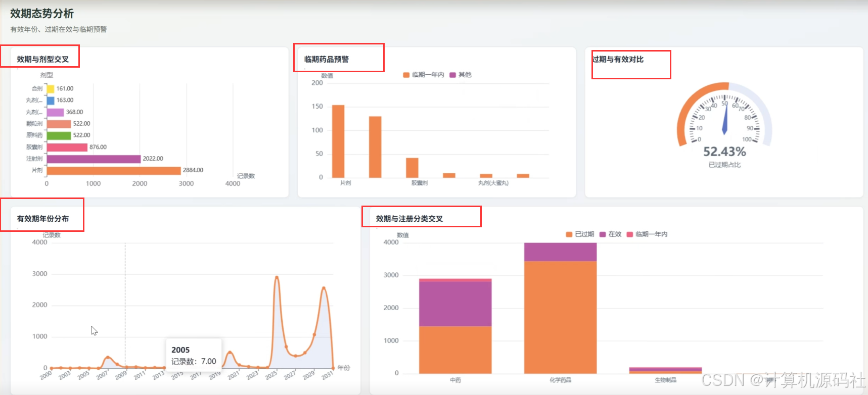Click the 效期态势分析 page heading
The height and width of the screenshot is (395, 868).
[42, 14]
